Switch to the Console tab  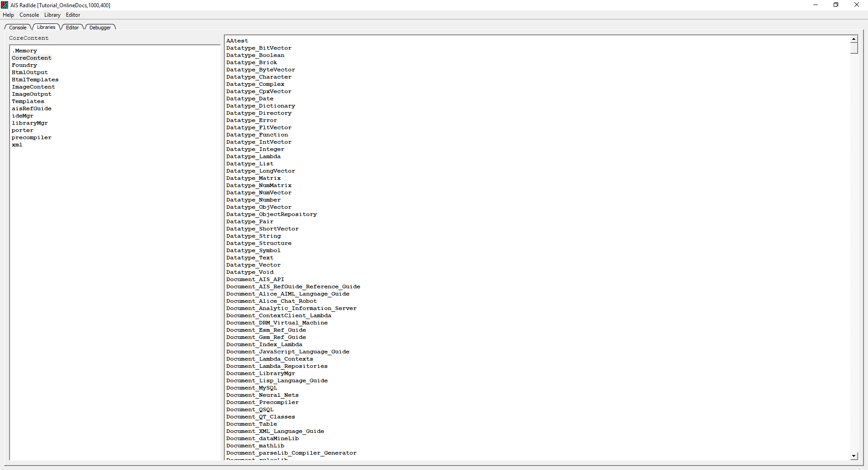coord(18,28)
